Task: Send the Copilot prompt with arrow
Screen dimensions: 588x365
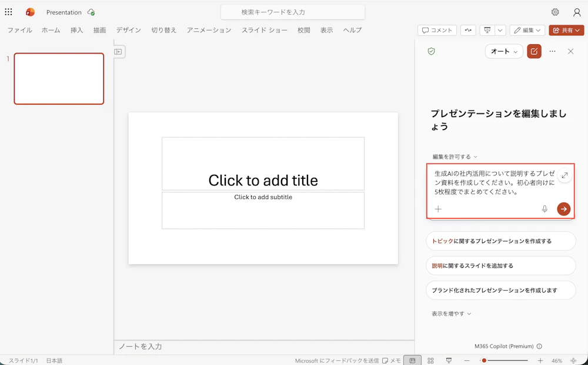Action: click(x=564, y=209)
